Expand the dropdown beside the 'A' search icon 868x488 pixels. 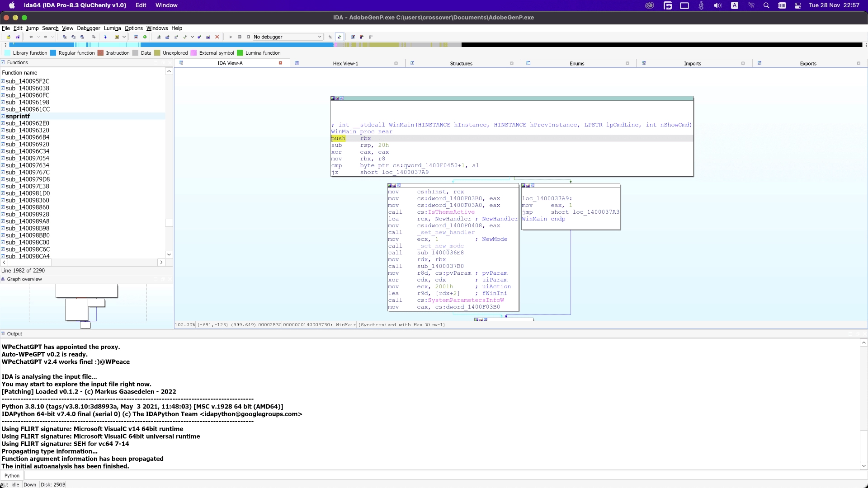click(x=124, y=37)
